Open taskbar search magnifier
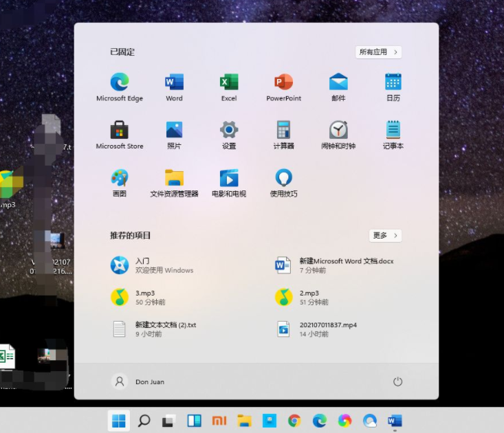504x433 pixels. coord(144,421)
